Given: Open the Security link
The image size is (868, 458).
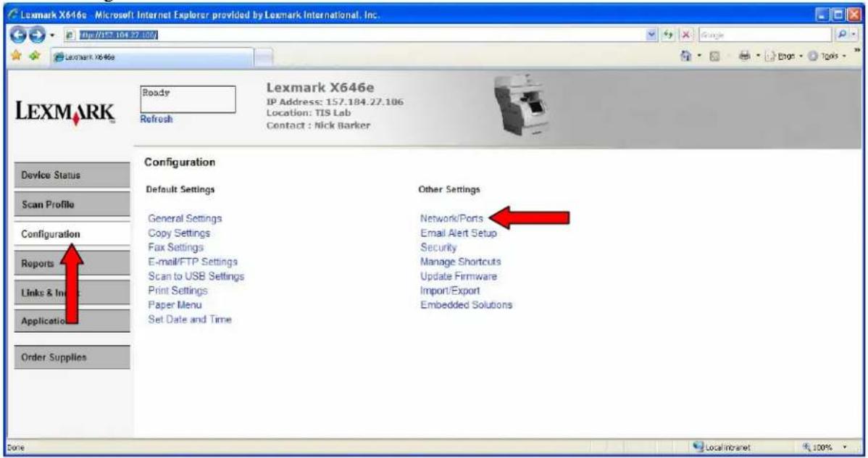Looking at the screenshot, I should [438, 248].
